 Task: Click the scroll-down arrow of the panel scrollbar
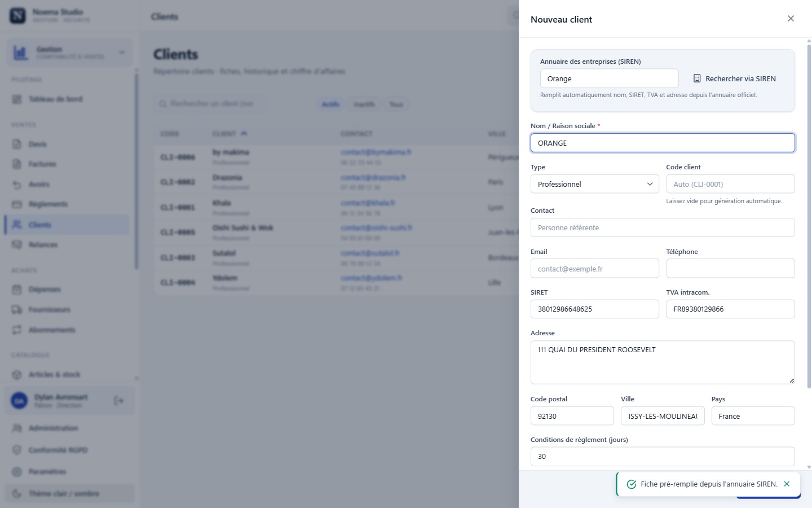point(809,467)
